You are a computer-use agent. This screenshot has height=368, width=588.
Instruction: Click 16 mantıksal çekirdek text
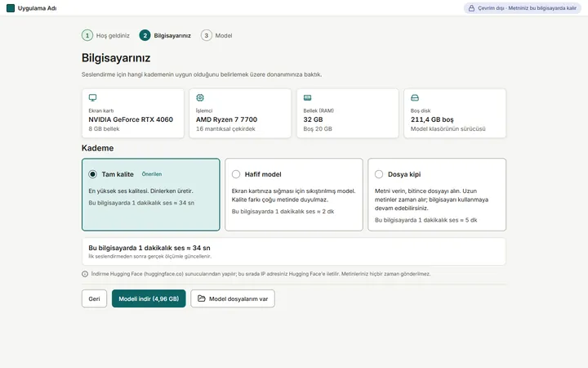pos(225,129)
